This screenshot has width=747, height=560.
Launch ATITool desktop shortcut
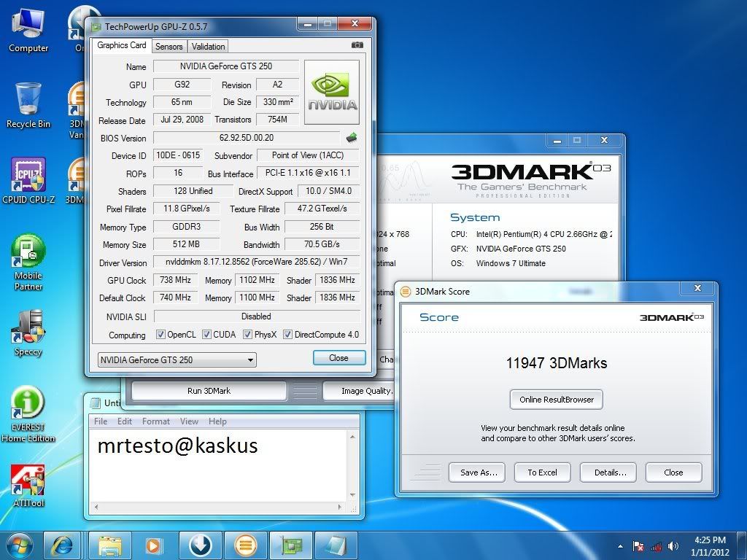(28, 486)
